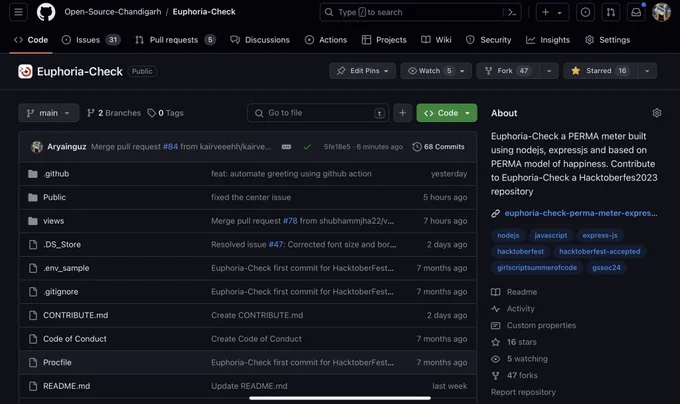The height and width of the screenshot is (404, 680).
Task: Click the Go to file search field
Action: 318,113
